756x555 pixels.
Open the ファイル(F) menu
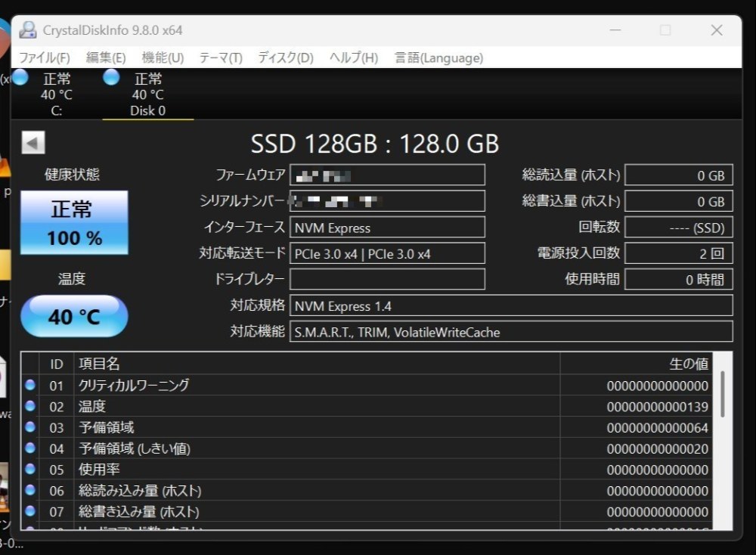[x=45, y=58]
